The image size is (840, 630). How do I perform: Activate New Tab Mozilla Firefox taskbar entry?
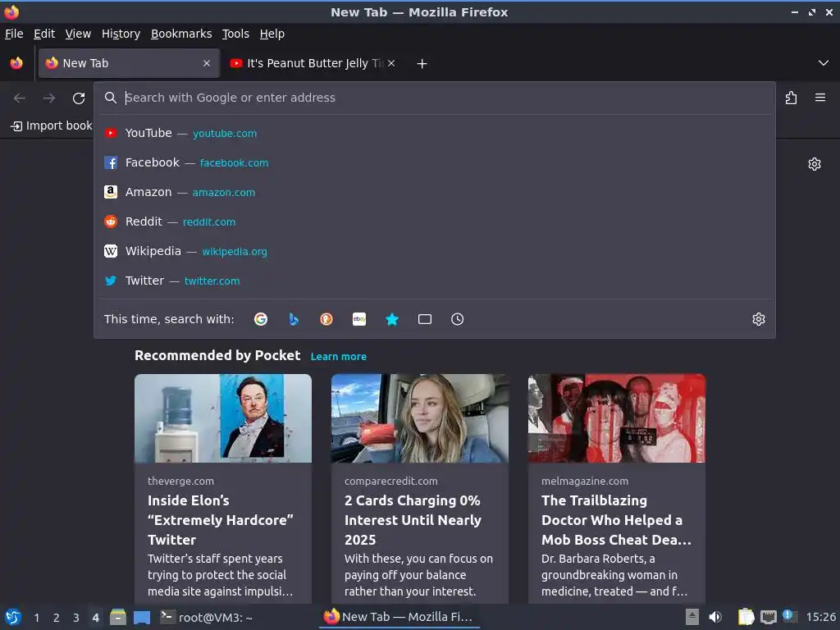click(x=399, y=617)
